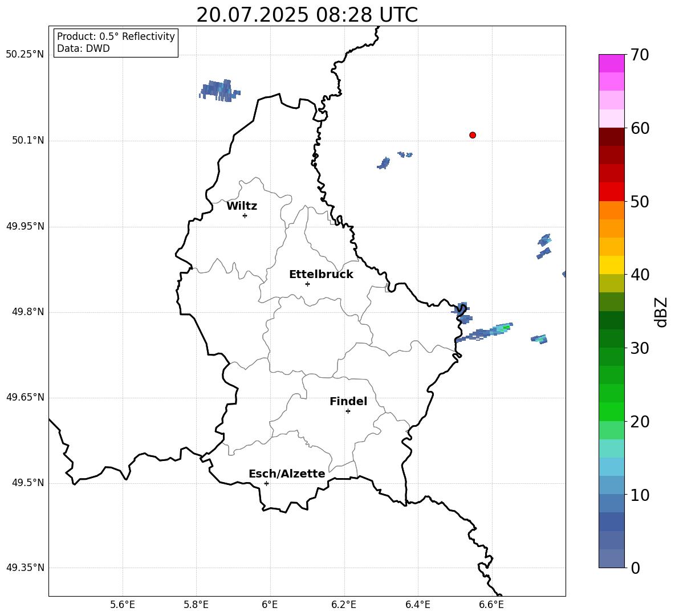
Task: Click the Wiltz station cross marker
Action: 245,215
